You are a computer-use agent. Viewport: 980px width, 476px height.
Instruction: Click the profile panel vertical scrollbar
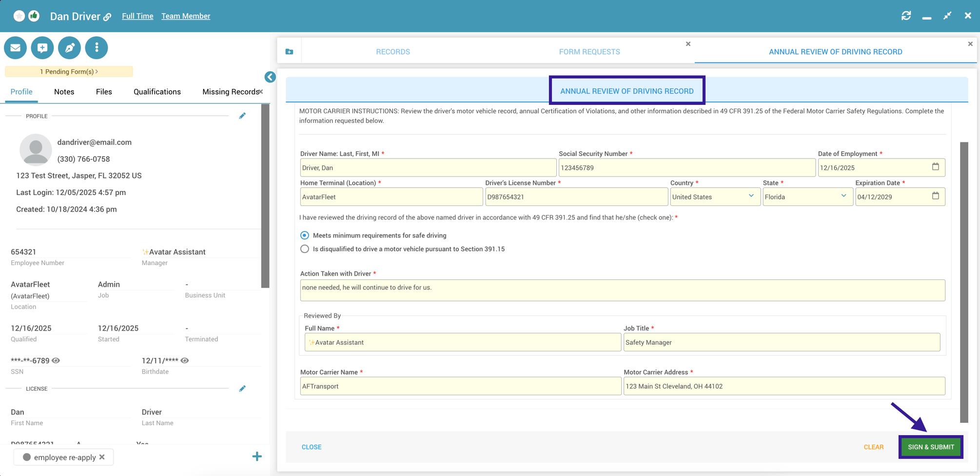click(x=265, y=196)
